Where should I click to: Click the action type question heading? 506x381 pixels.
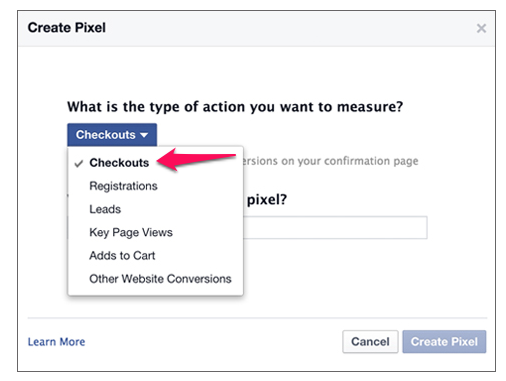point(235,107)
